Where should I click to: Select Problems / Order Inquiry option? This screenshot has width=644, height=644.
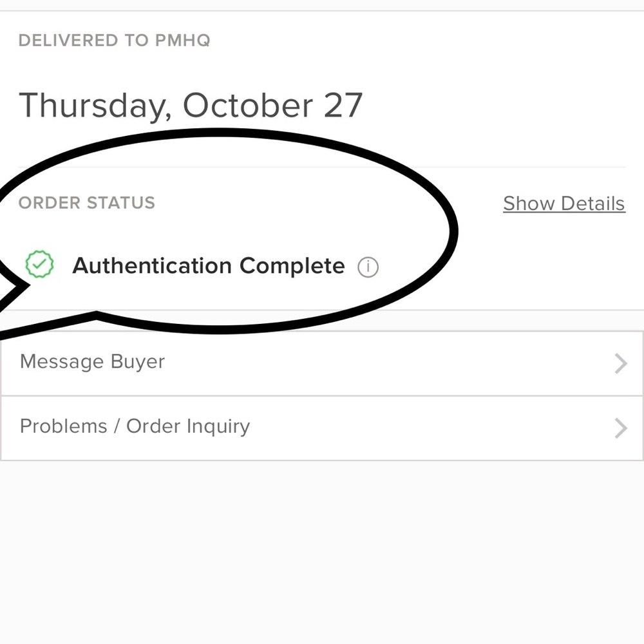135,426
